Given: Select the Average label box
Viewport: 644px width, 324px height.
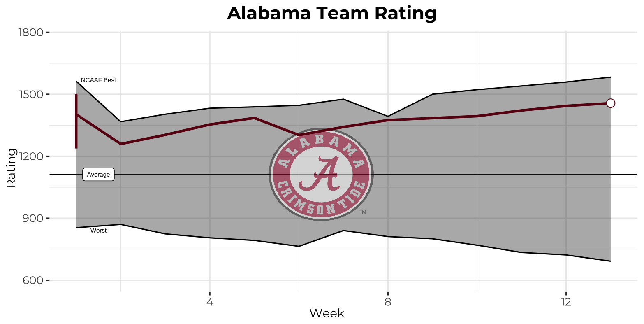Looking at the screenshot, I should coord(99,175).
